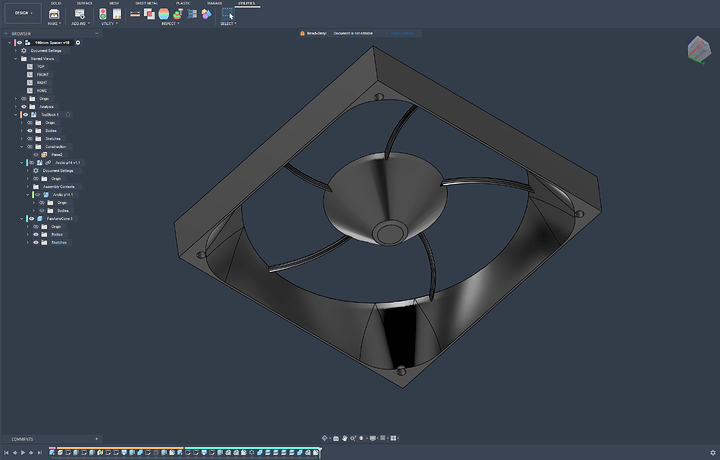Click the link next to the read-only message
The height and width of the screenshot is (460, 720).
coord(402,34)
